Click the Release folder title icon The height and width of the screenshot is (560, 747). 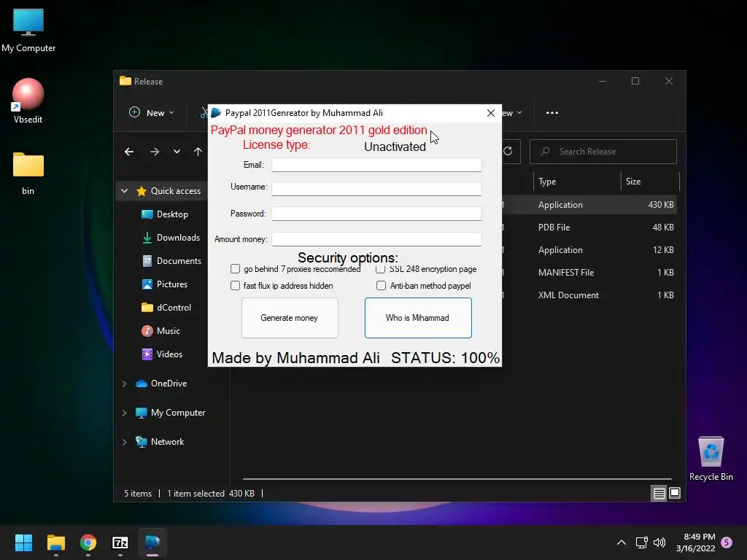(125, 81)
